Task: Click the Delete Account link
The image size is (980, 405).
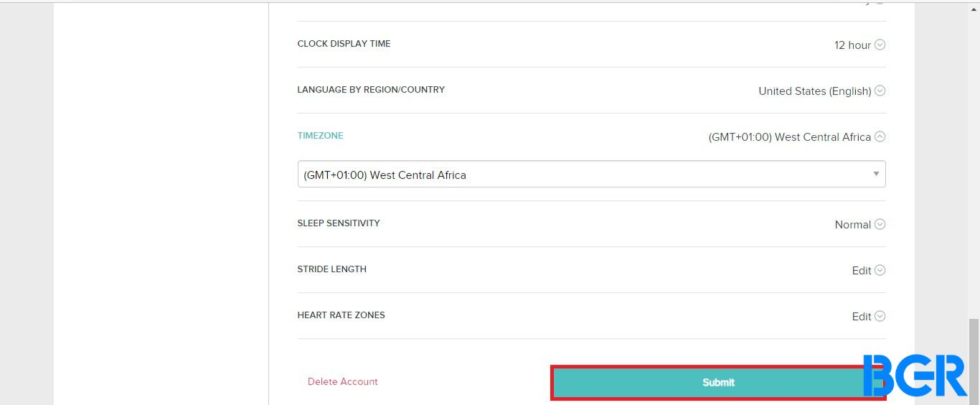Action: pos(342,381)
